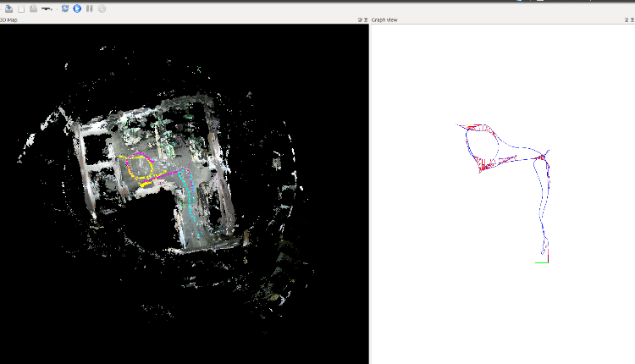
Task: Close the Graph view dock panel
Action: [631, 19]
